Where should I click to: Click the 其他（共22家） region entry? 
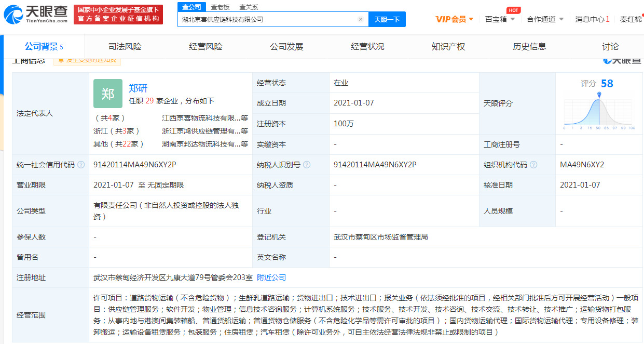pos(119,144)
